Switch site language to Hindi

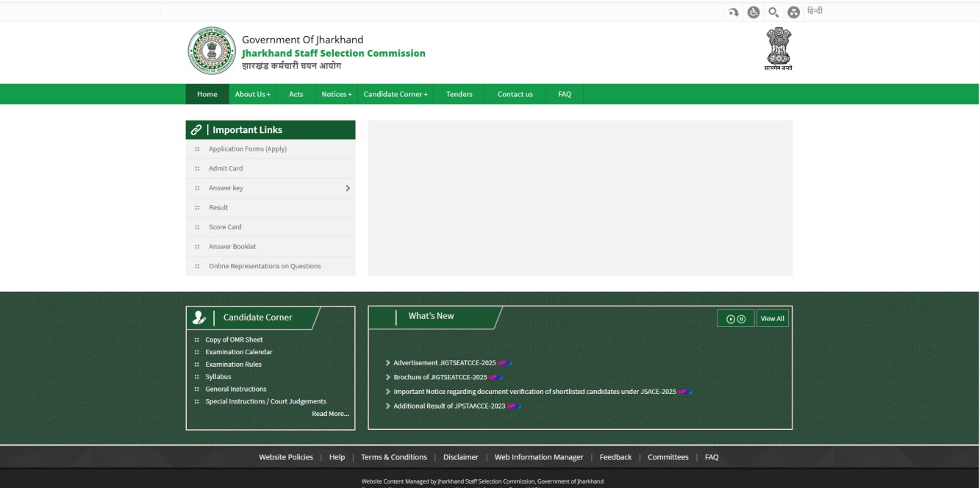coord(814,10)
